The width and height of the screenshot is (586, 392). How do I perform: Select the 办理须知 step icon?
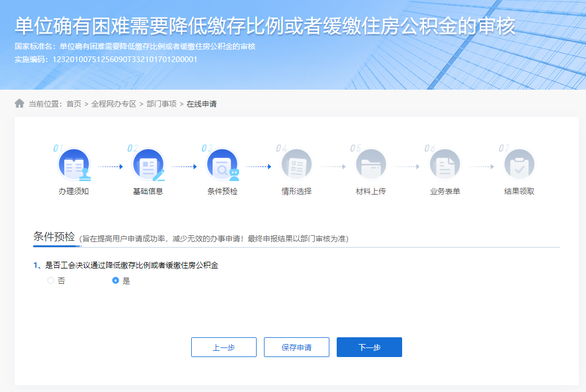tap(74, 164)
